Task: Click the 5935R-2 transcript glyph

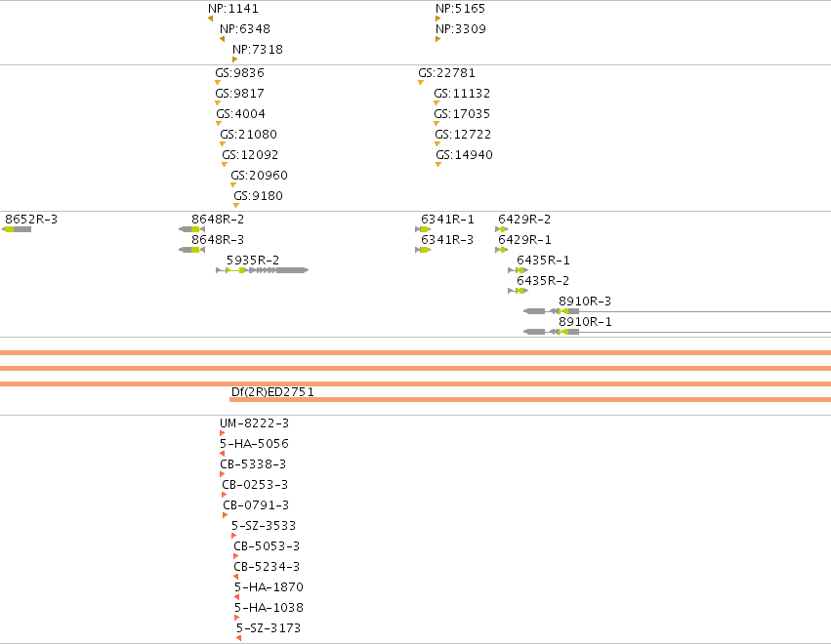Action: pos(263,270)
